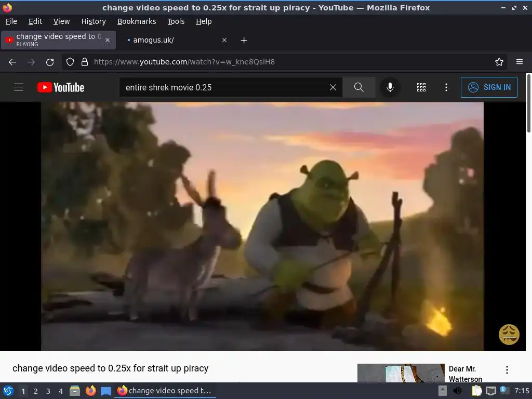Open Firefox application menu
Image resolution: width=532 pixels, height=399 pixels.
coord(520,62)
